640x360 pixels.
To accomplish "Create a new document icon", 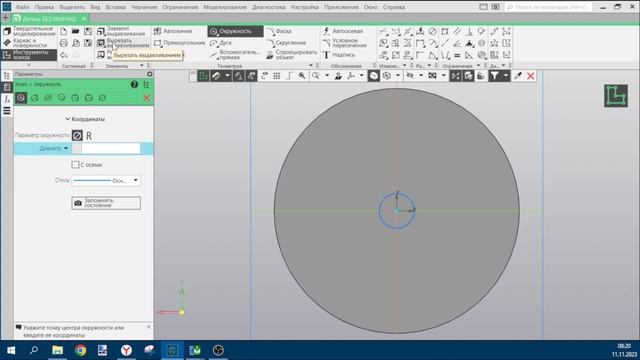I will 64,31.
